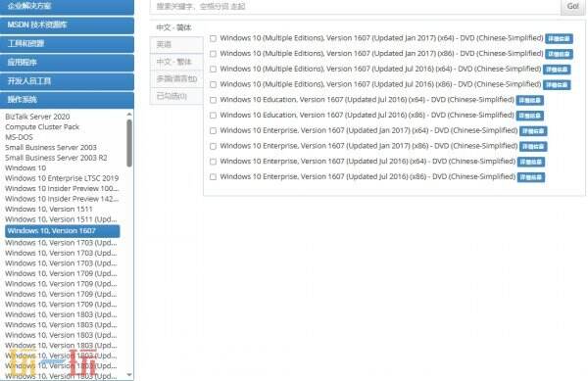Show details for Education x86 DVD
The width and height of the screenshot is (588, 381).
530,116
